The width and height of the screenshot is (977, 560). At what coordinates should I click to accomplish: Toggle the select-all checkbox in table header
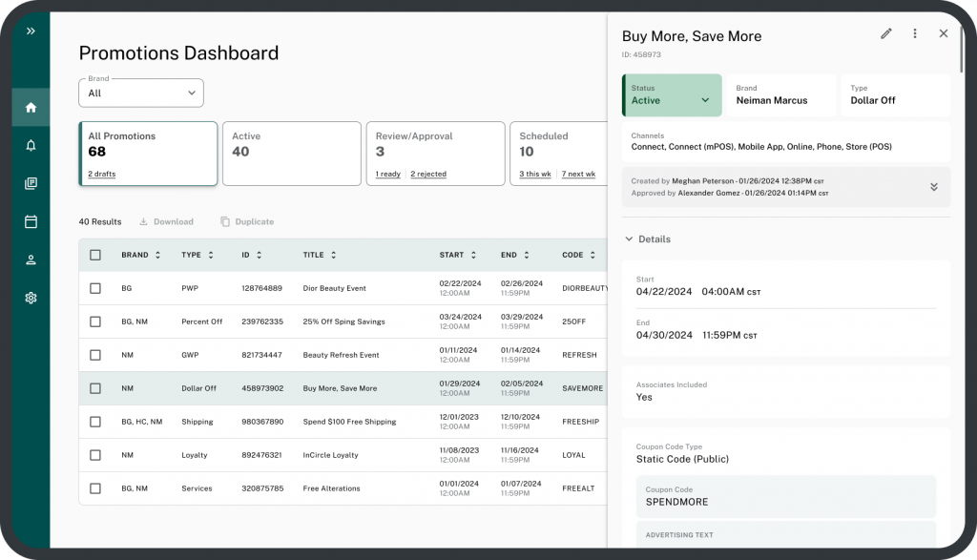coord(95,255)
